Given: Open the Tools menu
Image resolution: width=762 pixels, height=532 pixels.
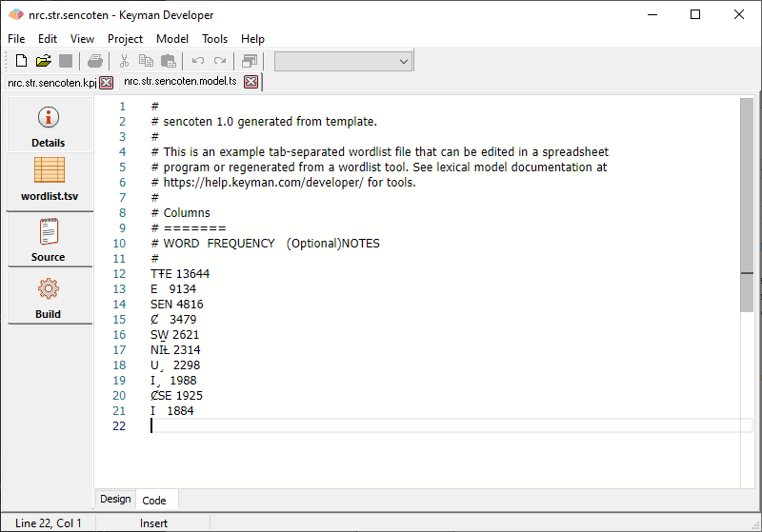Looking at the screenshot, I should 215,39.
